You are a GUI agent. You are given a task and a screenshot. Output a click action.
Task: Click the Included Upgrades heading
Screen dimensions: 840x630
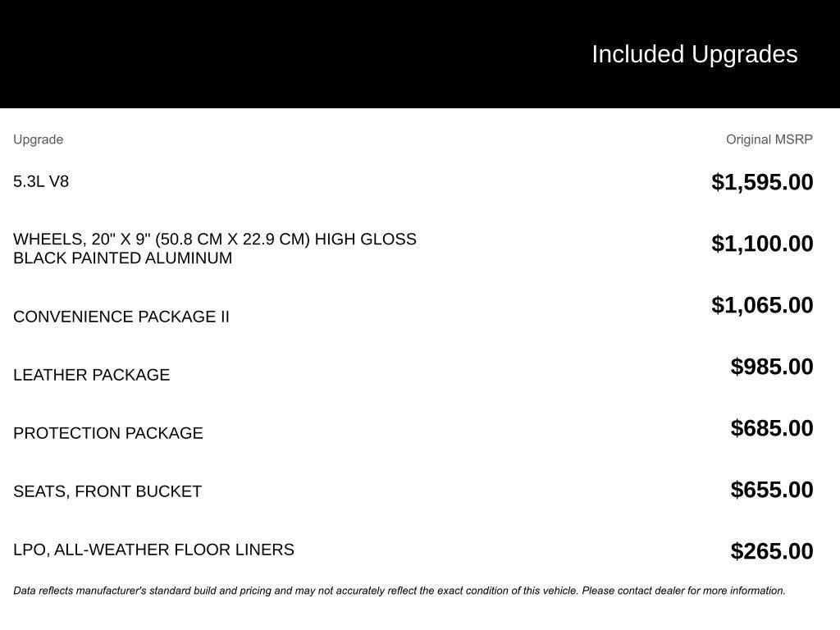pyautogui.click(x=694, y=54)
